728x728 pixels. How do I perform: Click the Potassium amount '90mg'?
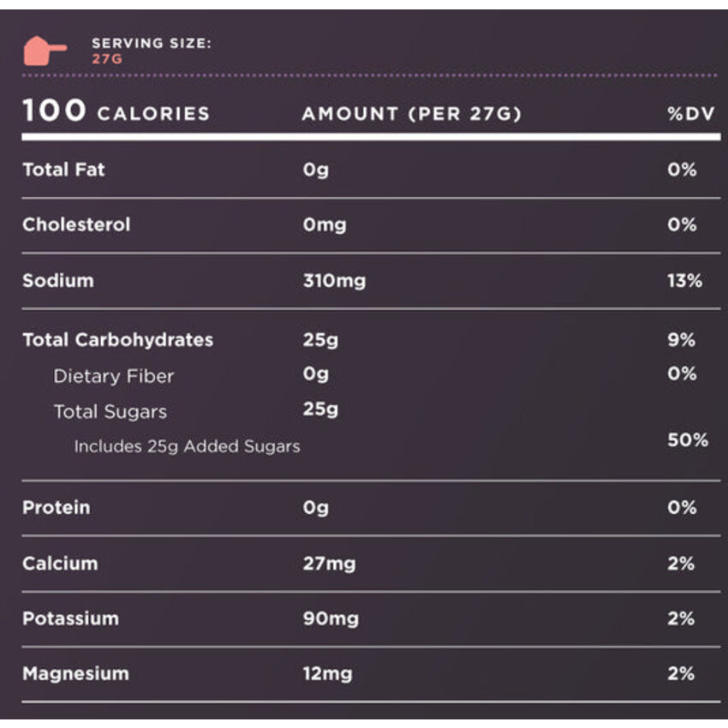click(x=331, y=618)
